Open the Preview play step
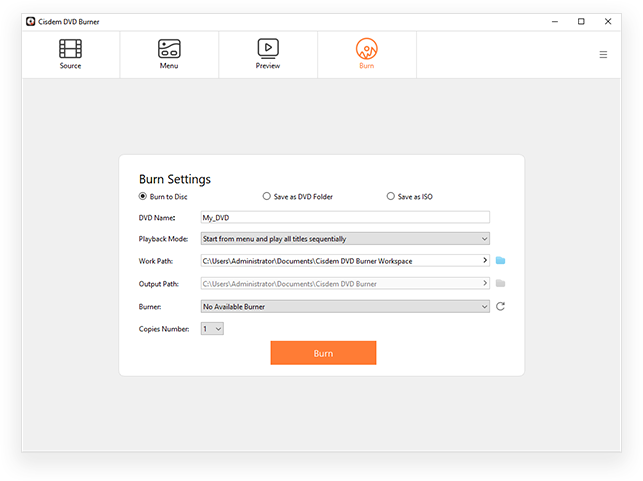This screenshot has width=643, height=481. pyautogui.click(x=267, y=54)
